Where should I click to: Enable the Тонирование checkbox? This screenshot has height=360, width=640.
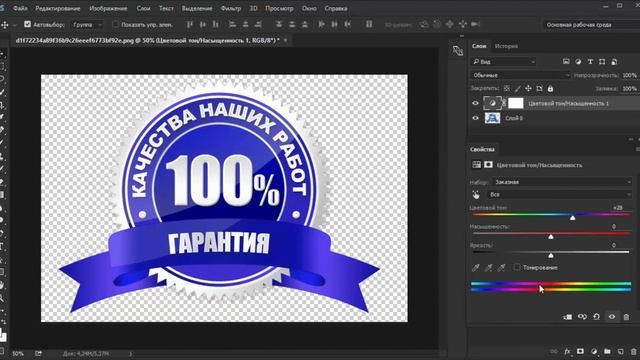517,267
